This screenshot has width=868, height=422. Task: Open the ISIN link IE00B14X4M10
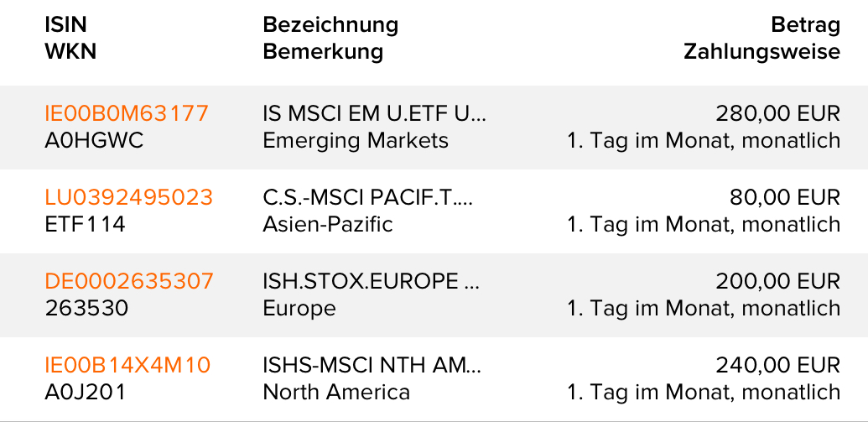[x=127, y=365]
